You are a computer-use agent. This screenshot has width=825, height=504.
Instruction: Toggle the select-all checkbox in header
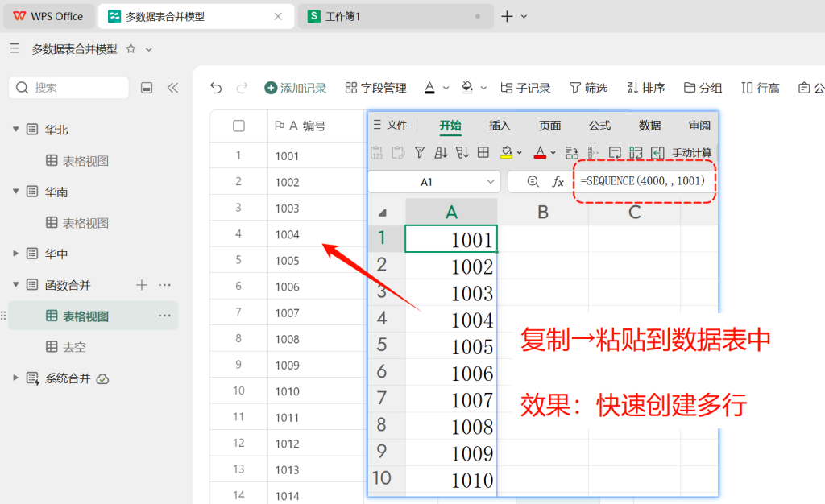(238, 126)
